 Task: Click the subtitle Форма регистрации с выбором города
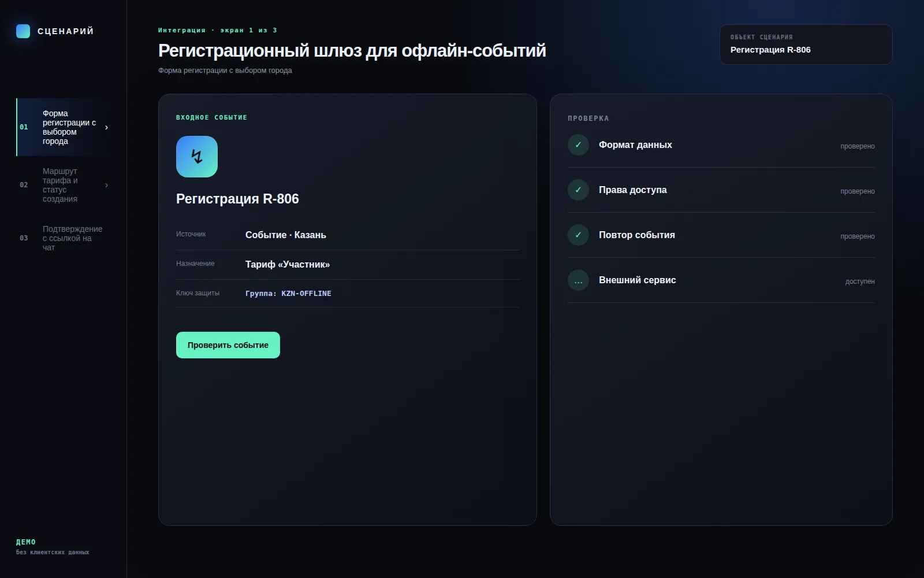(225, 71)
